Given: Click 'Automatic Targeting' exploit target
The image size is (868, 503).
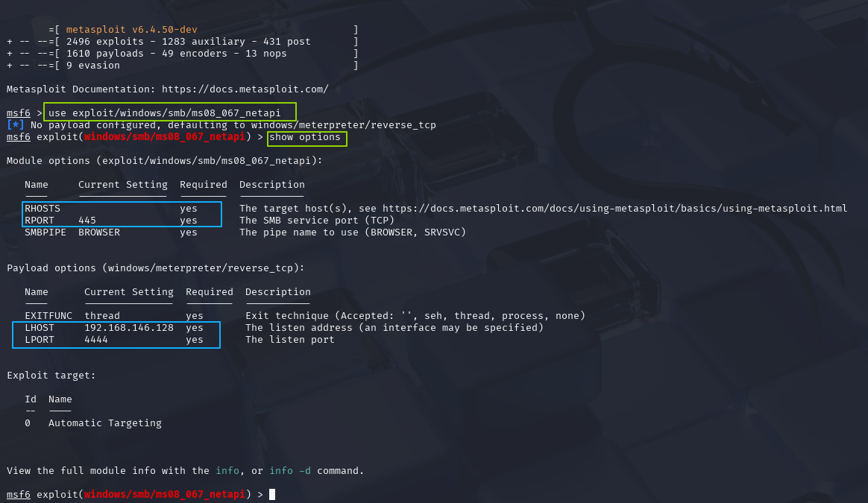Looking at the screenshot, I should pyautogui.click(x=104, y=423).
